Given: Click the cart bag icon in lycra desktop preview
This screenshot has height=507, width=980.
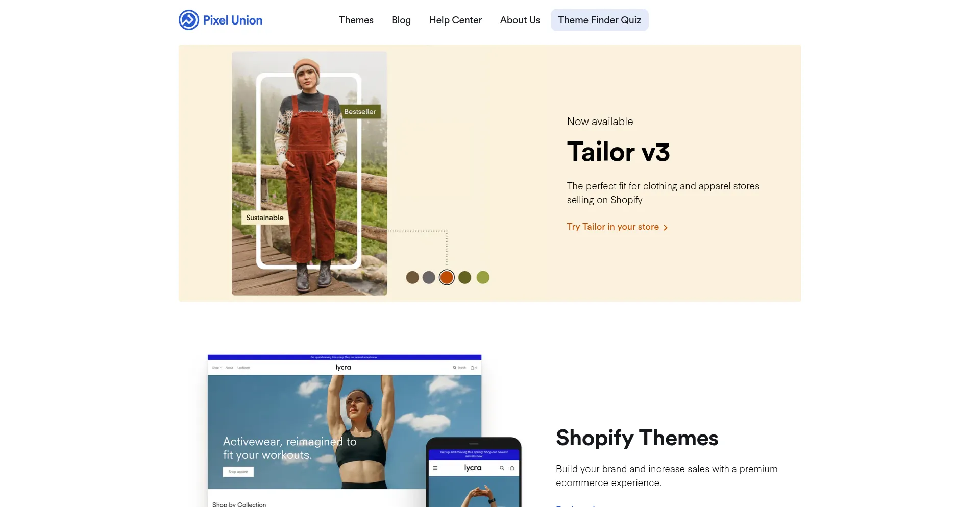Looking at the screenshot, I should coord(473,368).
